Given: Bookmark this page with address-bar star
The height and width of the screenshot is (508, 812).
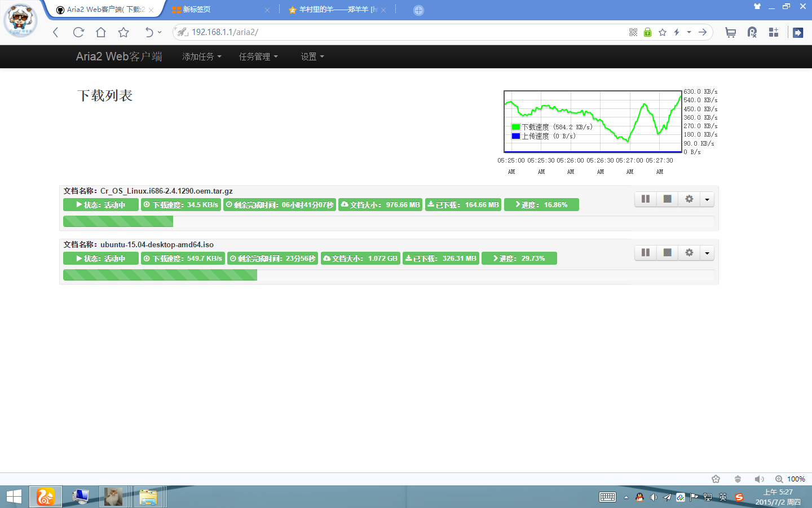Looking at the screenshot, I should pos(663,32).
